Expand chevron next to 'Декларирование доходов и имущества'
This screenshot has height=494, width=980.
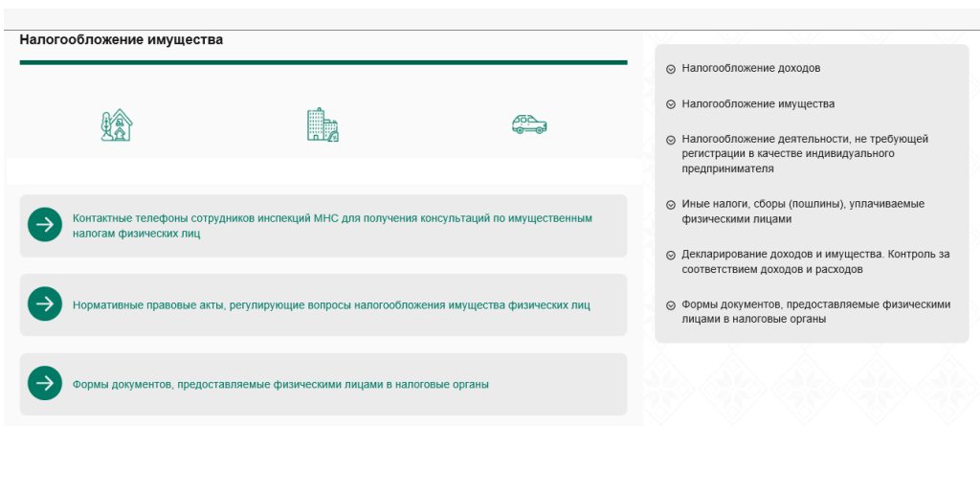(x=671, y=255)
